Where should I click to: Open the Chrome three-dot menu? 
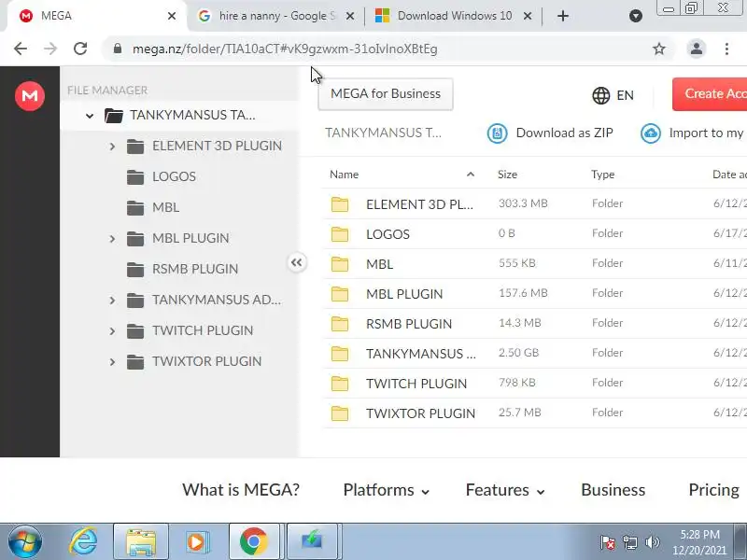point(726,49)
